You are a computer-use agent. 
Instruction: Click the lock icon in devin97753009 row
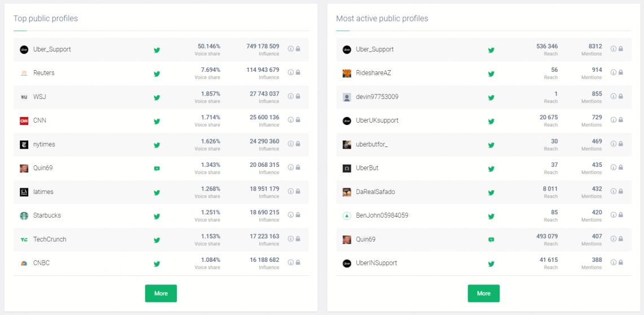pyautogui.click(x=621, y=96)
